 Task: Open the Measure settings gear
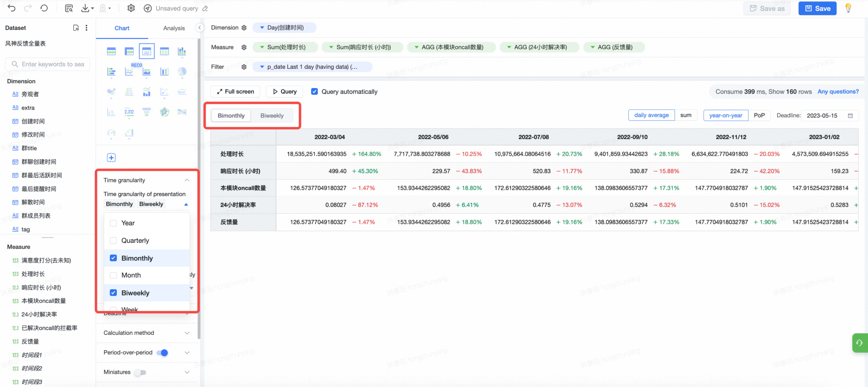pos(244,47)
